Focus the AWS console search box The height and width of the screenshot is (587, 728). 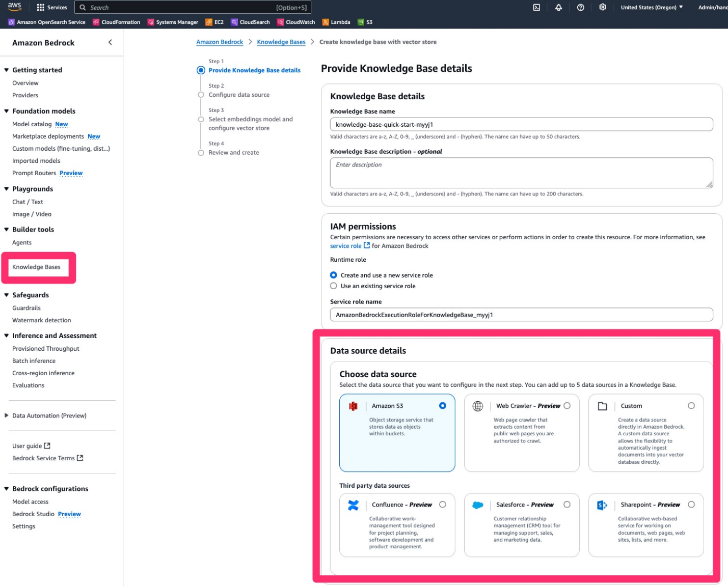point(193,8)
